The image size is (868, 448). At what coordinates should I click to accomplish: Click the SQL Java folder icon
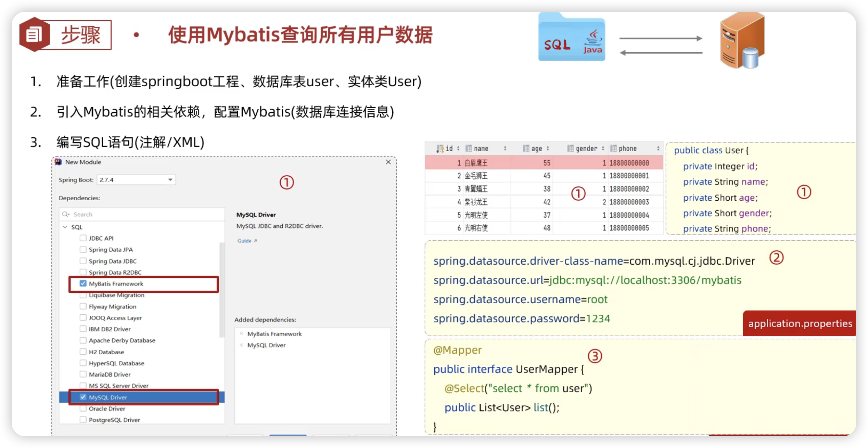571,39
